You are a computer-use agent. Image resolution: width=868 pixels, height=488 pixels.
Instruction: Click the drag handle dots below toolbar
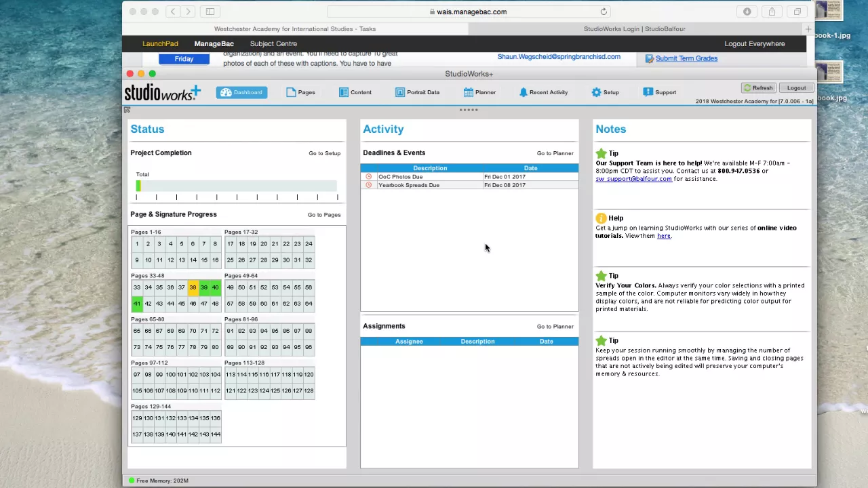469,110
